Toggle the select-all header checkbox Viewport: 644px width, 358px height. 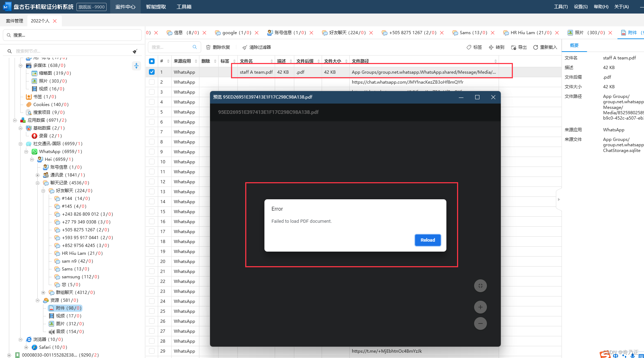(x=152, y=61)
